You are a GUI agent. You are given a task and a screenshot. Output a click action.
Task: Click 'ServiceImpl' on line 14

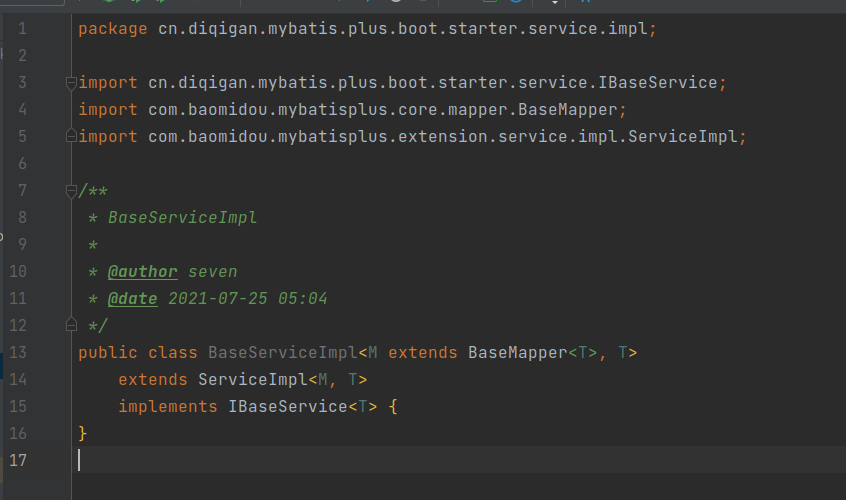point(253,379)
